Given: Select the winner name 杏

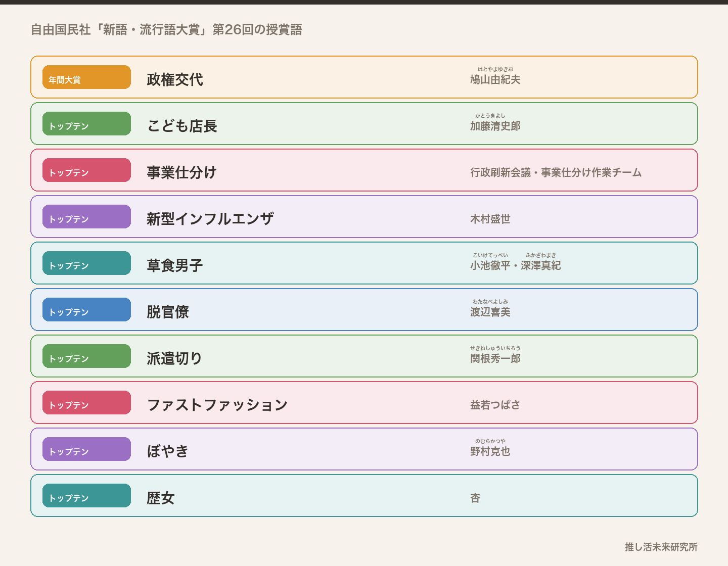Looking at the screenshot, I should tap(475, 498).
